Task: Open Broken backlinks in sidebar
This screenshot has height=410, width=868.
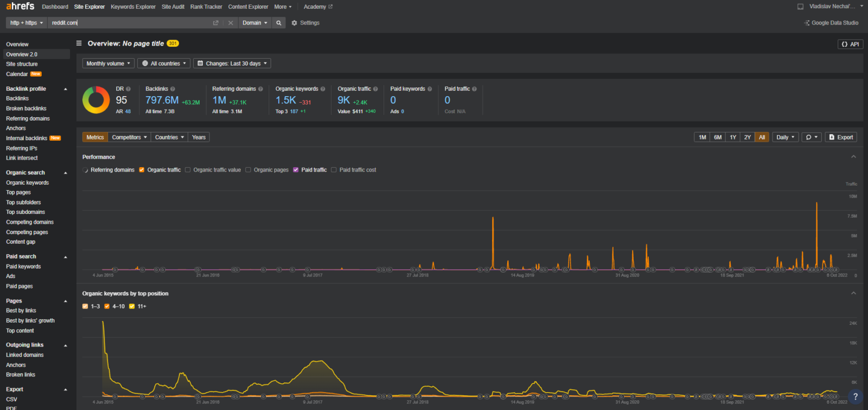Action: point(26,109)
